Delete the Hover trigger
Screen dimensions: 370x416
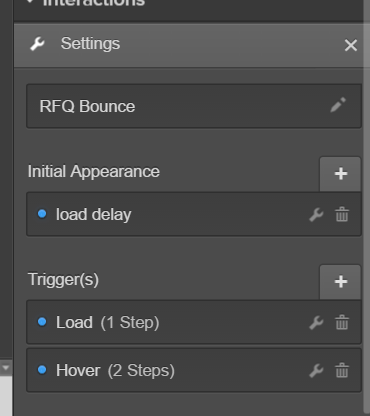[x=342, y=370]
